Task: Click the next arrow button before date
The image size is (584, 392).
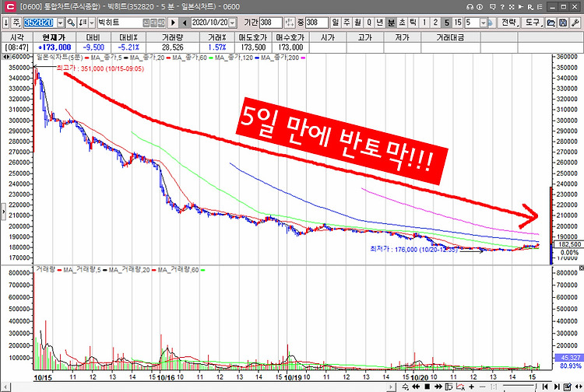Action: [173, 23]
